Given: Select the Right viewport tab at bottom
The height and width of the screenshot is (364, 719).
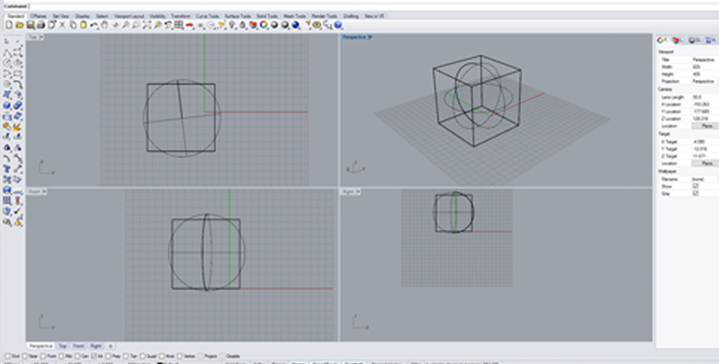Looking at the screenshot, I should tap(95, 346).
